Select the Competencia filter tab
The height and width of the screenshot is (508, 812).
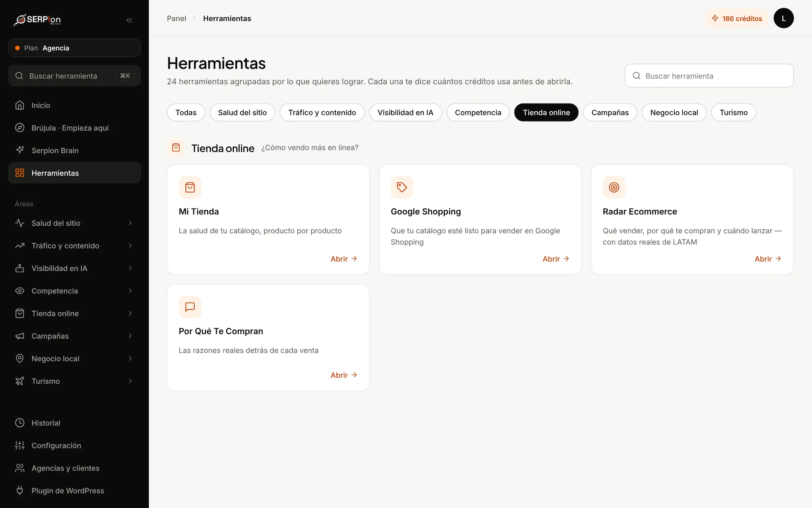point(478,113)
